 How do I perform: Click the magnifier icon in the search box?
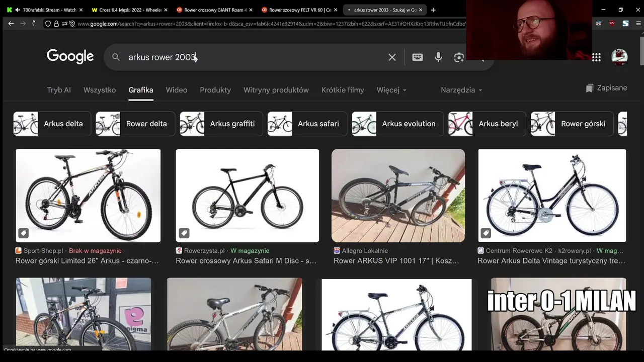(116, 57)
